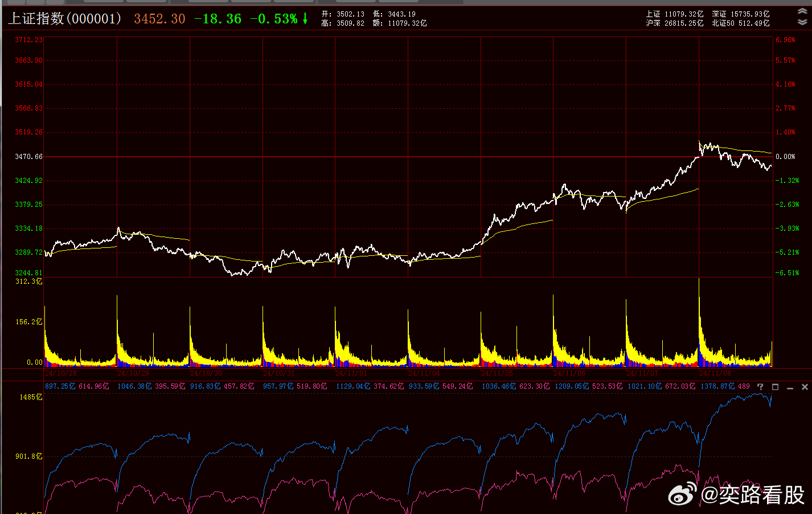
Task: Click the price change value -18.36
Action: pos(218,19)
